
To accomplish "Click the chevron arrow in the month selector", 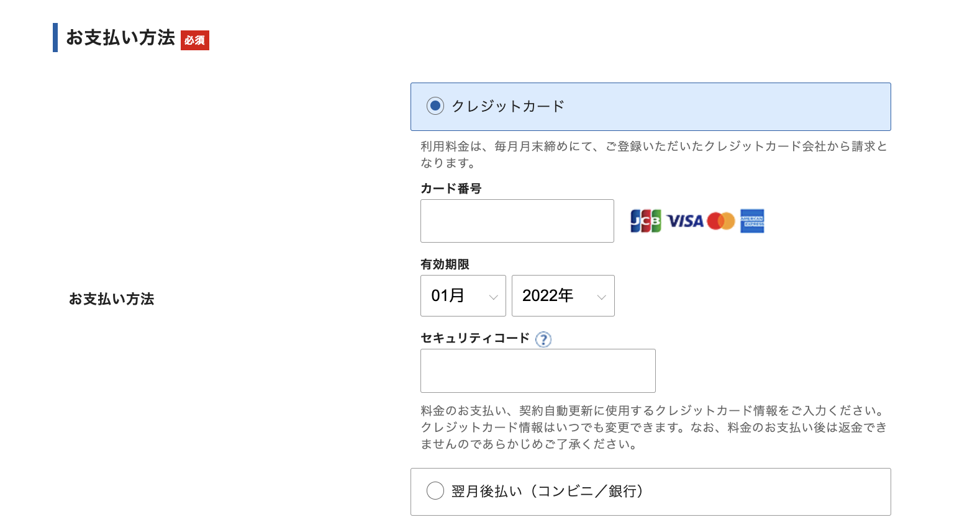I will pos(494,297).
